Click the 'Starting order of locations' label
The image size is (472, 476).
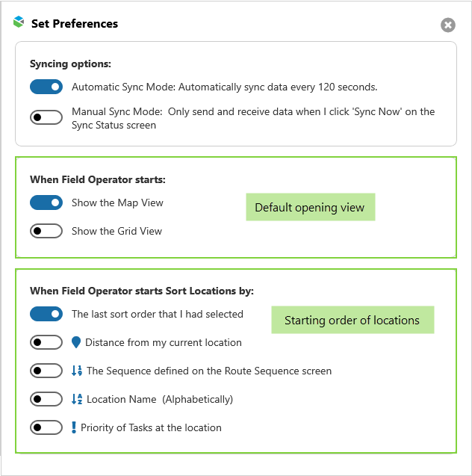pyautogui.click(x=352, y=320)
